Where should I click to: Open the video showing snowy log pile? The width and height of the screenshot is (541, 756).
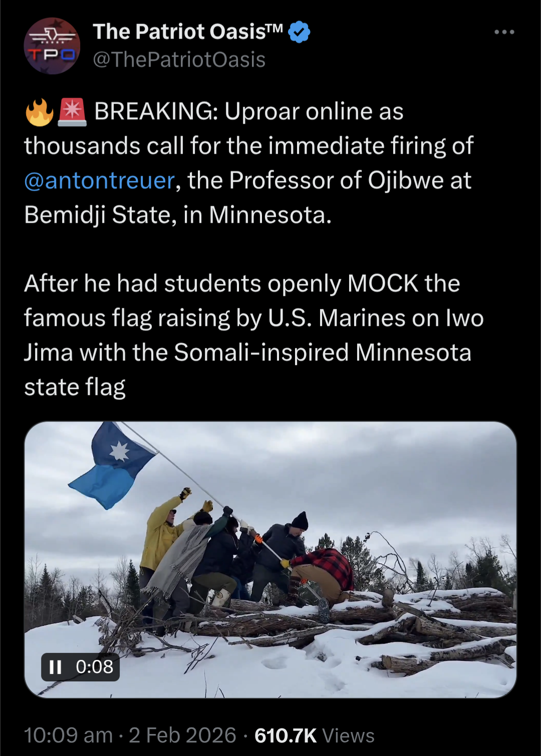(x=270, y=560)
